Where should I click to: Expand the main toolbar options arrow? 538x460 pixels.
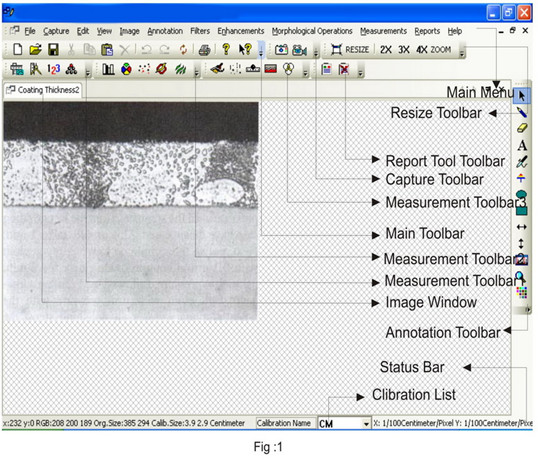click(x=261, y=50)
